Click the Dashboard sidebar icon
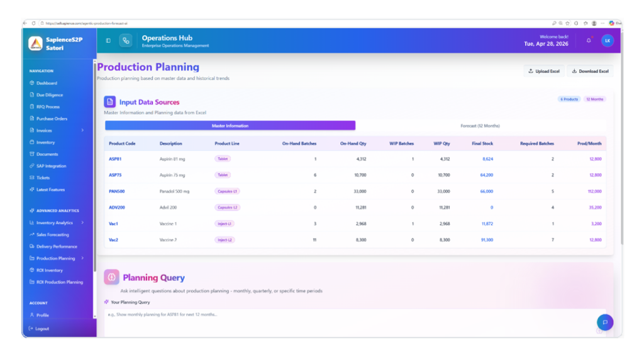The height and width of the screenshot is (347, 644). coord(31,83)
